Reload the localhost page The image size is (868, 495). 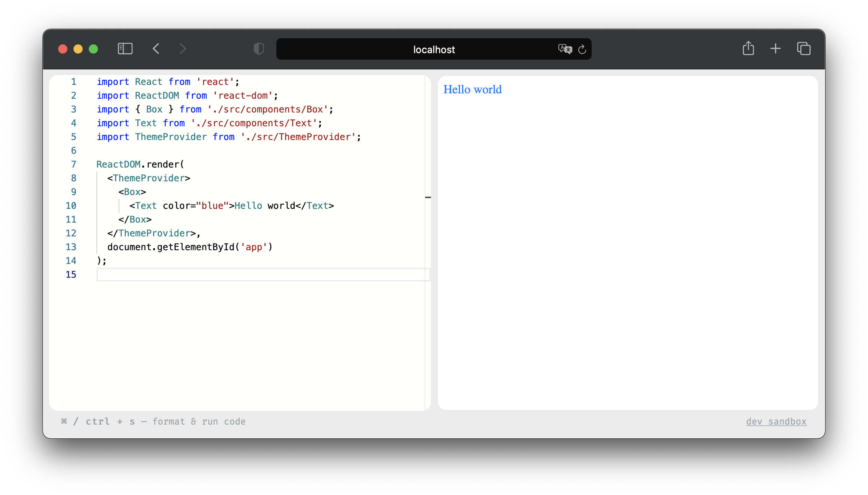(582, 49)
